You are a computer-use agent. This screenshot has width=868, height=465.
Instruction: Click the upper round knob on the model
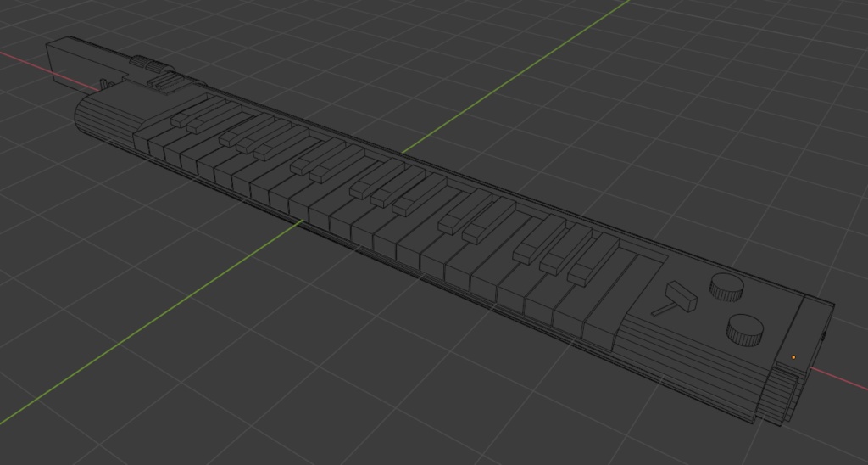tap(726, 287)
